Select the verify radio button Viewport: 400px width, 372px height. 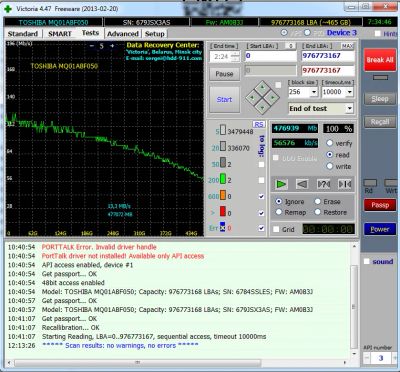point(330,143)
